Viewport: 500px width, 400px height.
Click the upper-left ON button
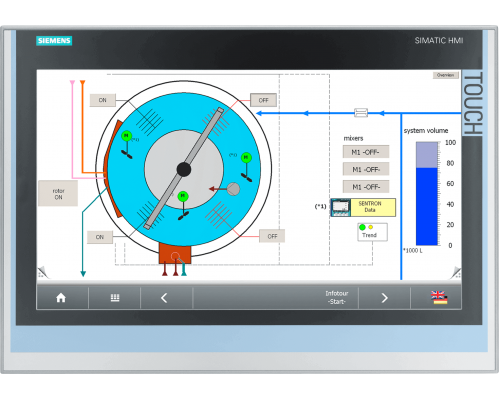[x=103, y=100]
